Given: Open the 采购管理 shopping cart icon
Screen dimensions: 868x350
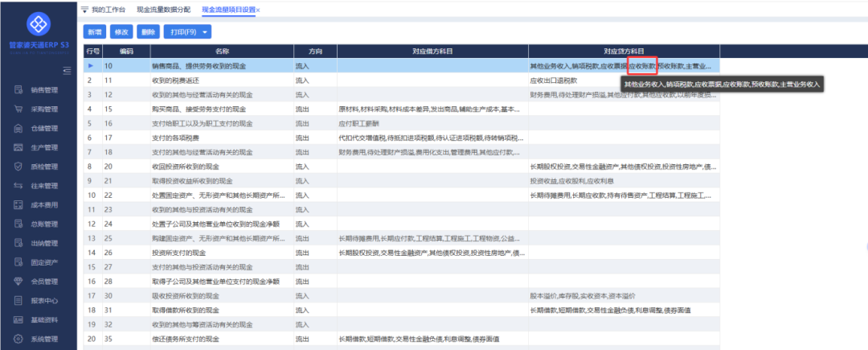Looking at the screenshot, I should click(x=18, y=109).
